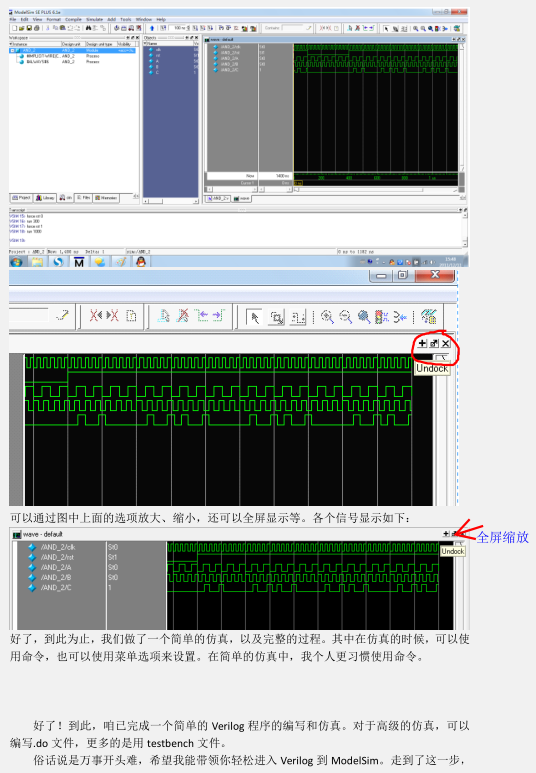Select signal /AND_2/C in lower wave list
Image resolution: width=536 pixels, height=773 pixels.
tap(56, 588)
